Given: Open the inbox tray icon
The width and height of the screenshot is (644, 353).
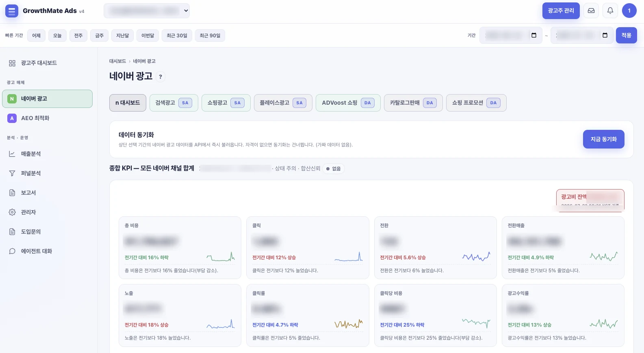Looking at the screenshot, I should point(591,11).
